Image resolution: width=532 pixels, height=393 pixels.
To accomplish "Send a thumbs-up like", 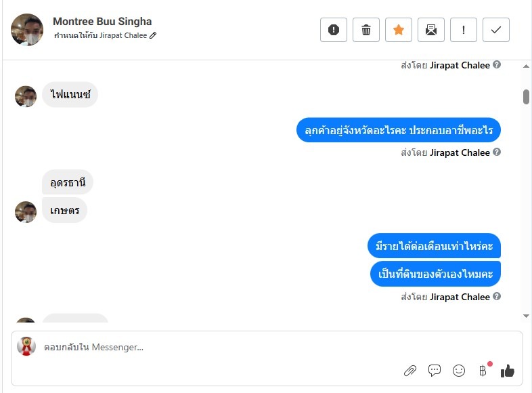I will 508,371.
